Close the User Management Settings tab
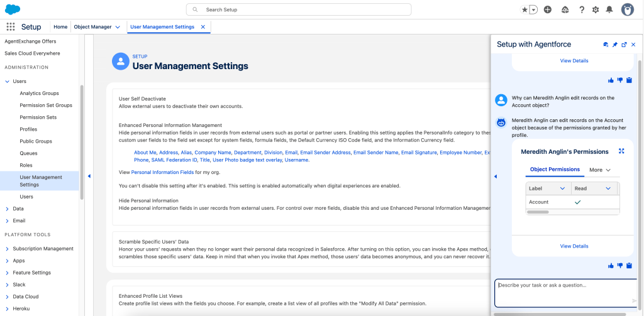644x316 pixels. 203,26
